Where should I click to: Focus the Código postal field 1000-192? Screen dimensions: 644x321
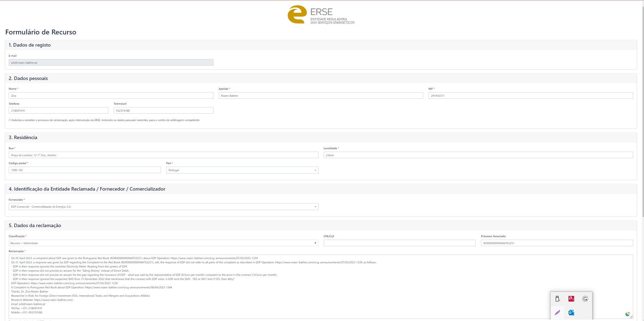[x=85, y=170]
